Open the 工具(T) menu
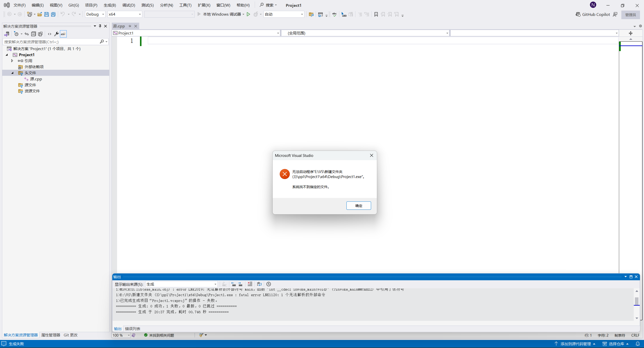The width and height of the screenshot is (644, 348). point(185,5)
